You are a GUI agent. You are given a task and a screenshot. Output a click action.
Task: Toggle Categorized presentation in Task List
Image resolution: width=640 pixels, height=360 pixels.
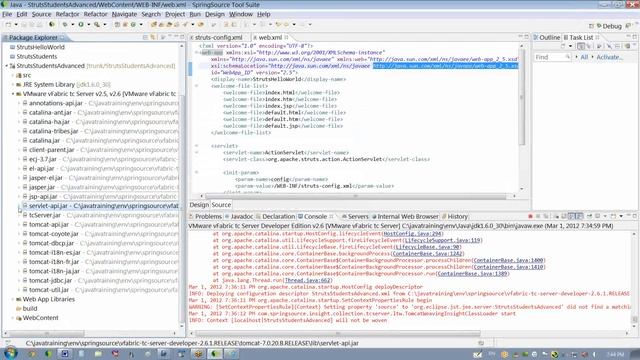(581, 47)
